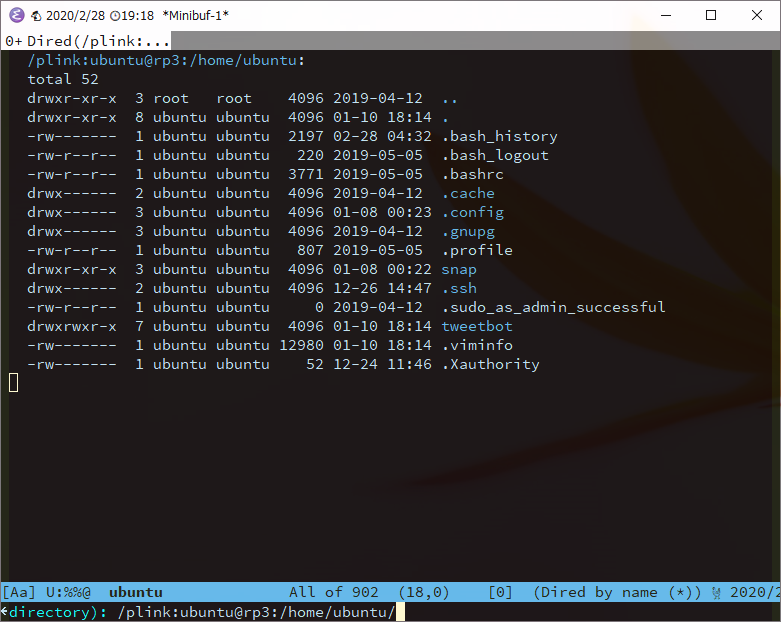Click the 12-24 11:46 date of .Xauthority

pos(382,365)
